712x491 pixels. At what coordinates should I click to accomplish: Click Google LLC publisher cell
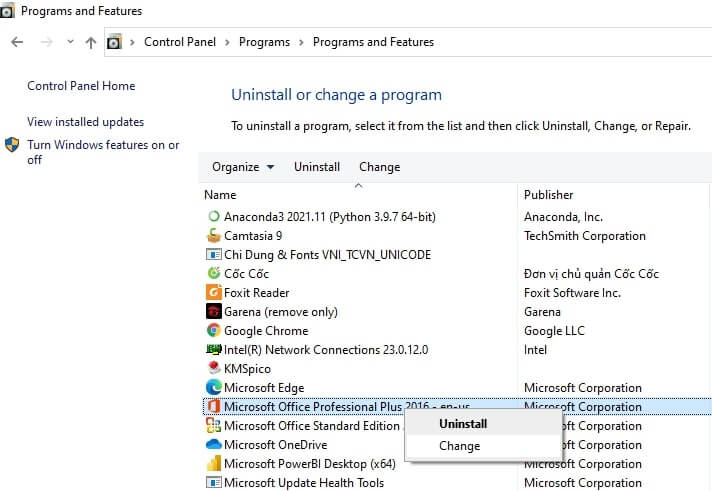[x=554, y=331]
